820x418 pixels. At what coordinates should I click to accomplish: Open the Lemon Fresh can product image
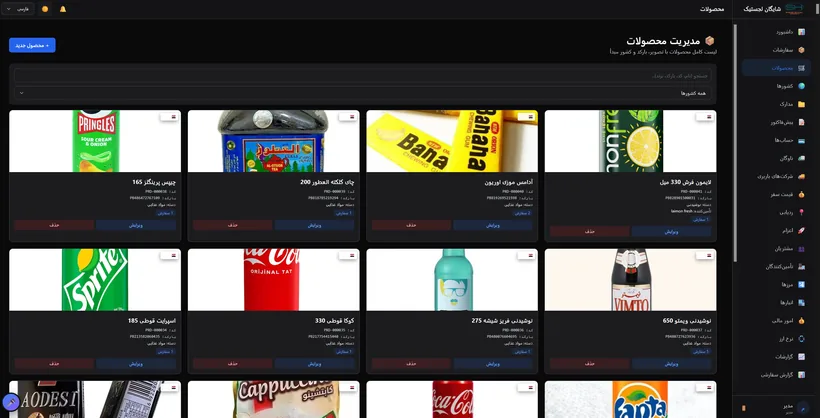pyautogui.click(x=630, y=141)
